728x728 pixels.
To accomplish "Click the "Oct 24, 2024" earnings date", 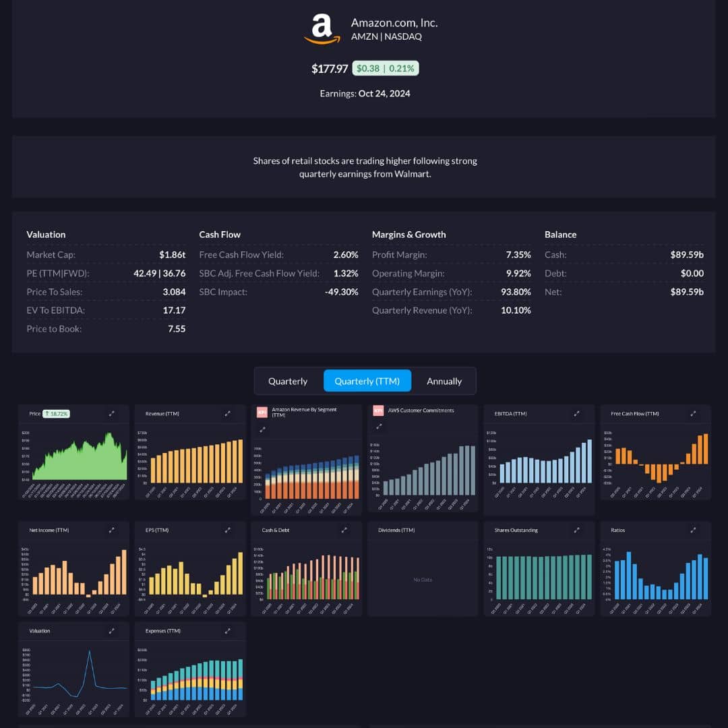I will (384, 93).
